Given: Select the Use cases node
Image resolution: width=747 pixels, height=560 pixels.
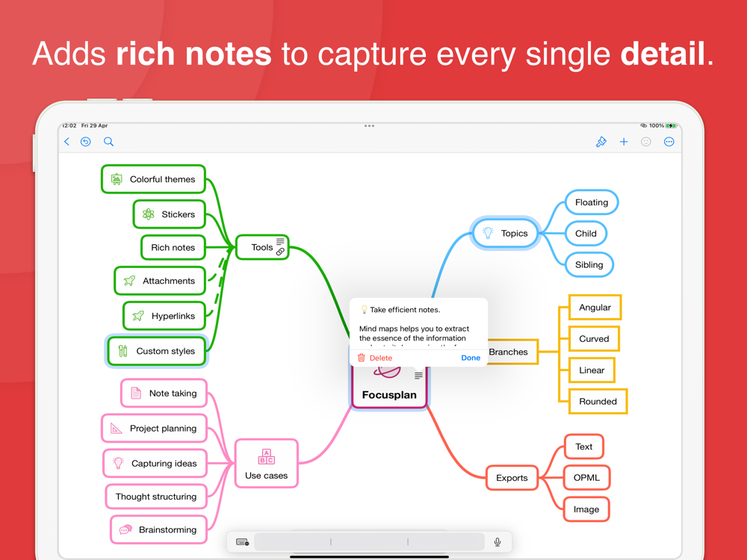Looking at the screenshot, I should (267, 464).
